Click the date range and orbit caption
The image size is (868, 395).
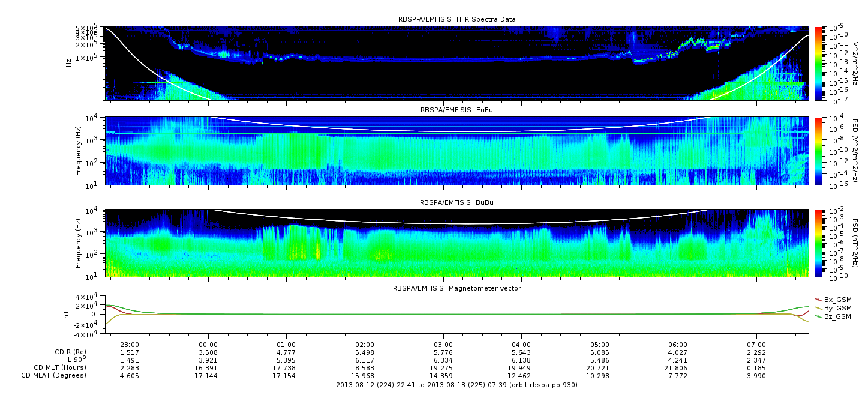pyautogui.click(x=456, y=385)
